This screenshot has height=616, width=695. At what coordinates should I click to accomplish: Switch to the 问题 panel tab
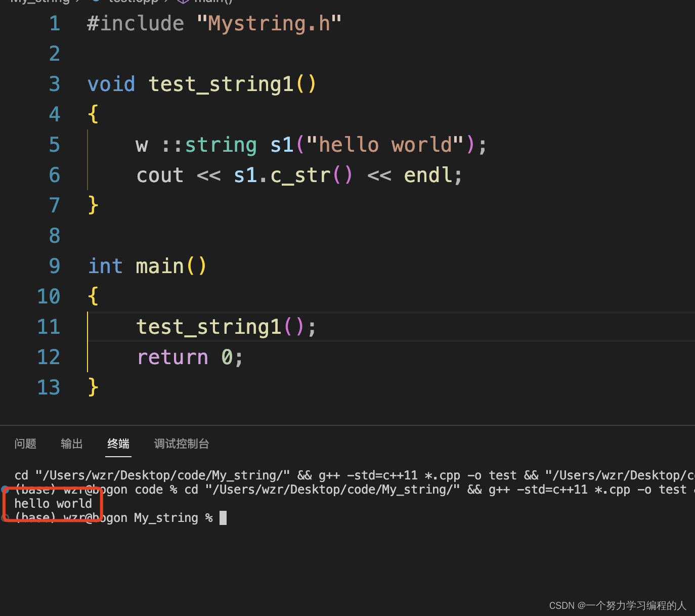[25, 444]
